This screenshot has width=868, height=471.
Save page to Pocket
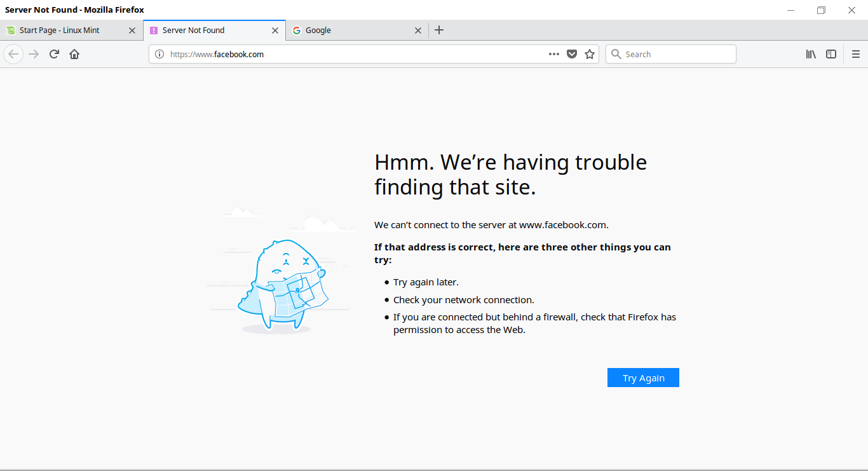pyautogui.click(x=572, y=54)
